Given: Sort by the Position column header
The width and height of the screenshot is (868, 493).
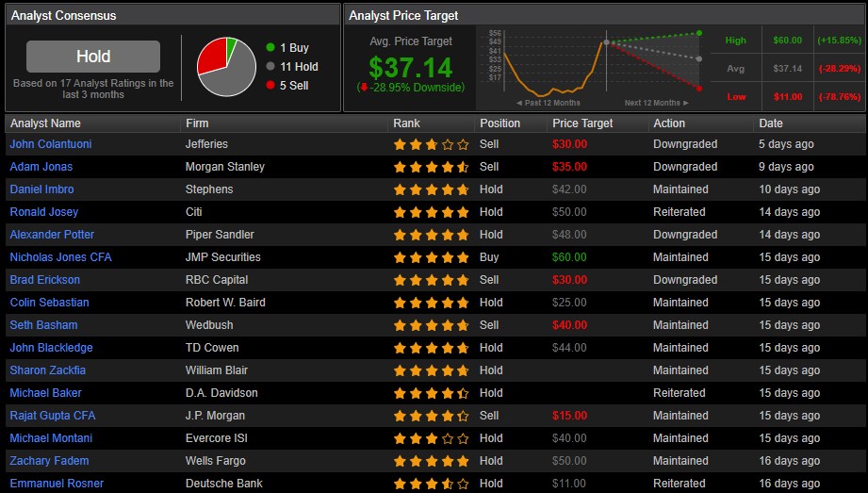Looking at the screenshot, I should click(x=500, y=123).
